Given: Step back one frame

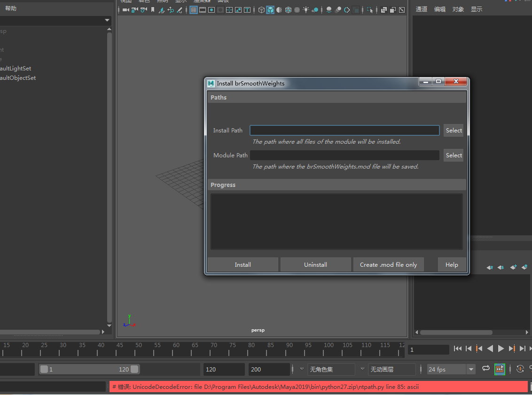Looking at the screenshot, I should coord(469,349).
